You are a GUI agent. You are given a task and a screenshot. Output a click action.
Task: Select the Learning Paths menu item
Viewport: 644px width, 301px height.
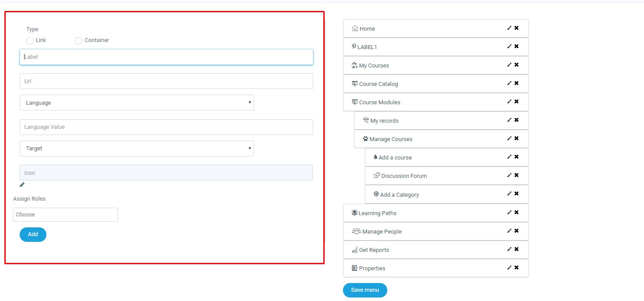377,213
